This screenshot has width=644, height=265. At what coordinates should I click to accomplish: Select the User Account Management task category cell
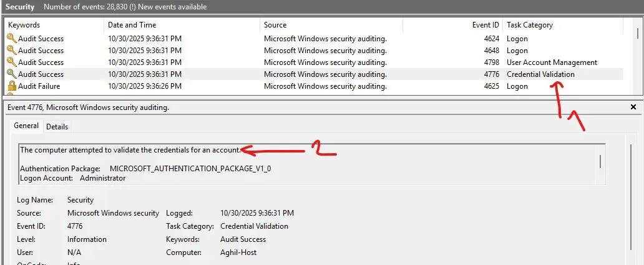click(552, 62)
